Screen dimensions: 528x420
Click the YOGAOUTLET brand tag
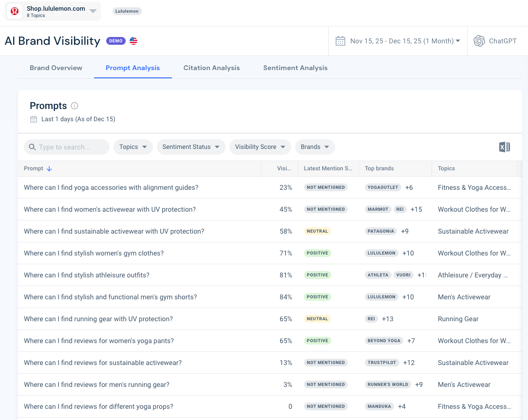pos(383,187)
